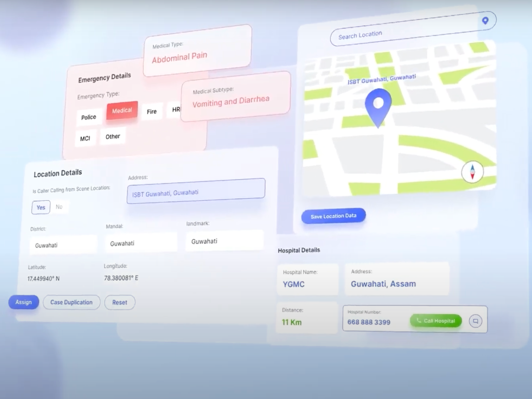The width and height of the screenshot is (532, 399).
Task: Click the Call Hospital button
Action: (436, 321)
